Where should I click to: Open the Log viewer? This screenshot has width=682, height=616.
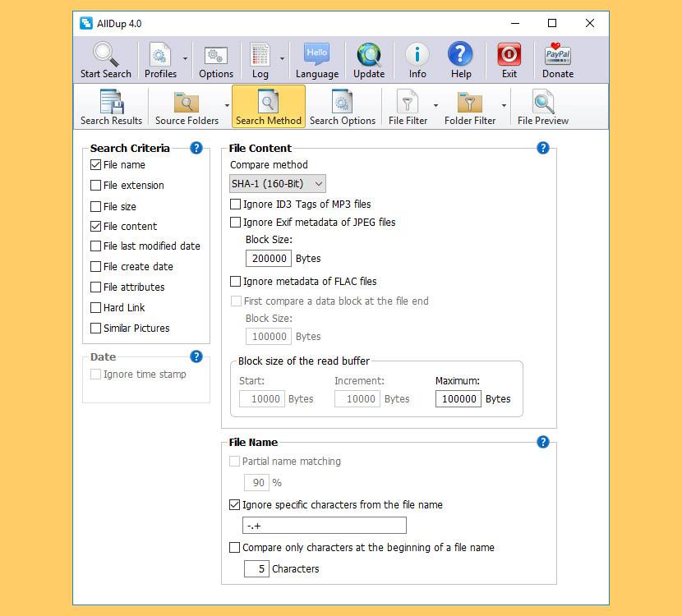tap(260, 59)
